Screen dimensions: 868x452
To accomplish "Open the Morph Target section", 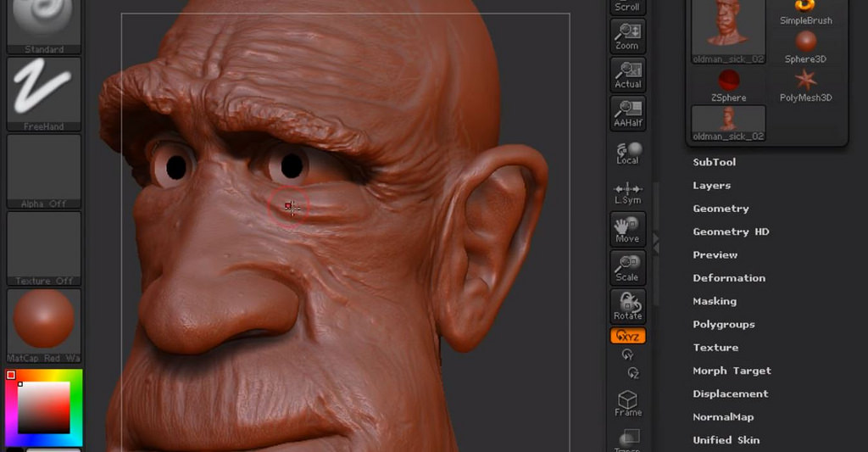I will (732, 371).
